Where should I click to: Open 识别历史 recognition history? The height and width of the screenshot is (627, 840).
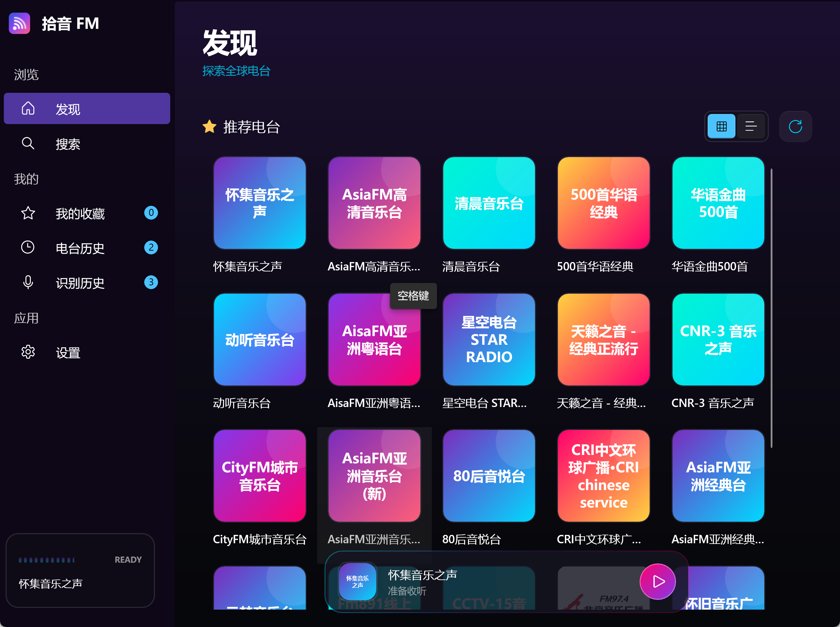pos(87,282)
